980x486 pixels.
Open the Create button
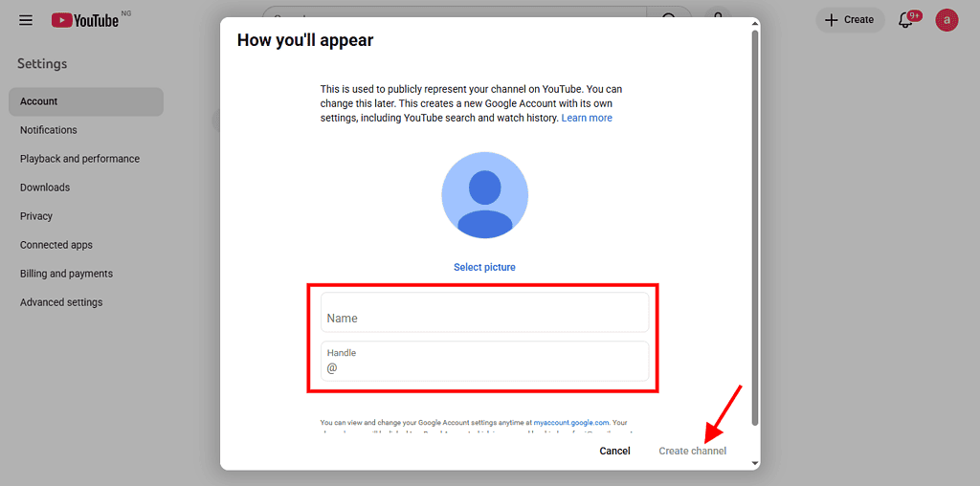[850, 20]
